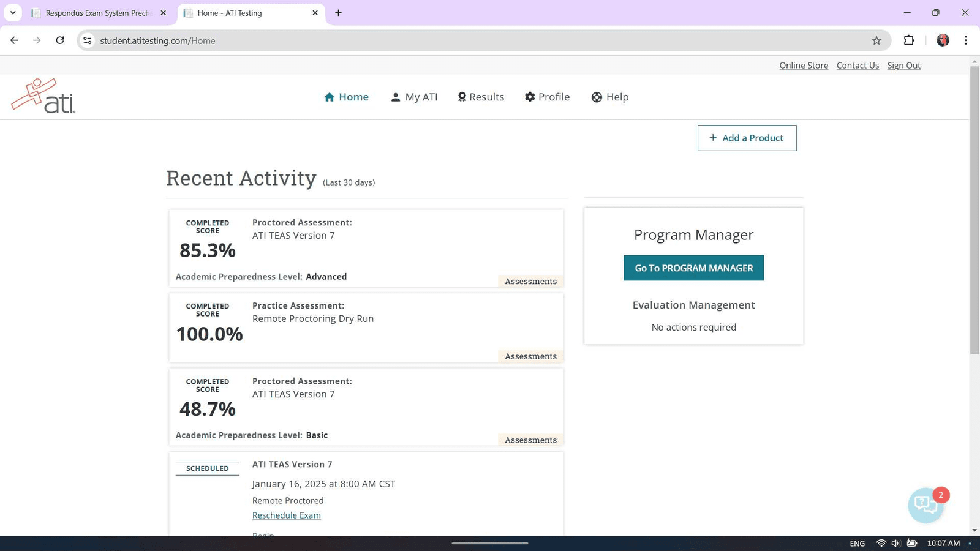Expand the tab search dropdown arrow

13,13
